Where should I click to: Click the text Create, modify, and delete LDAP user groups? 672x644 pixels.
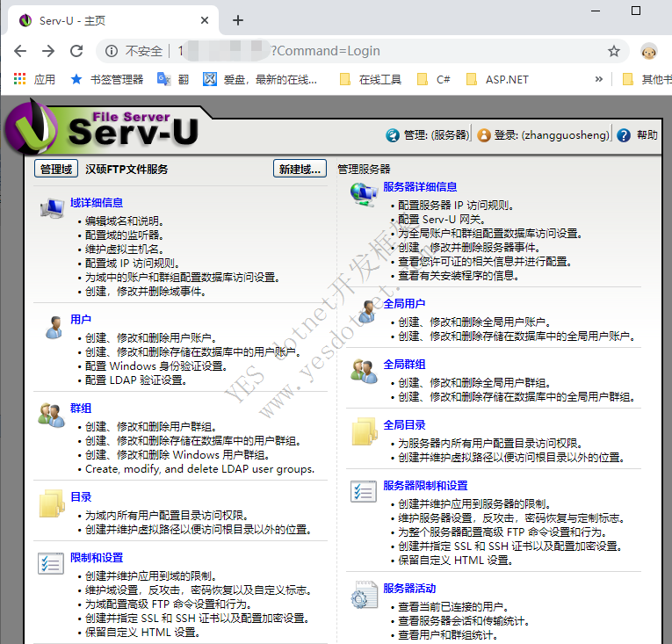(x=199, y=468)
